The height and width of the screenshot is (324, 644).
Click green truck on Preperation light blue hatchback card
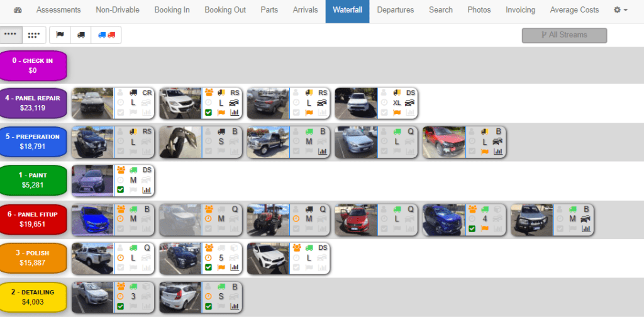point(397,131)
